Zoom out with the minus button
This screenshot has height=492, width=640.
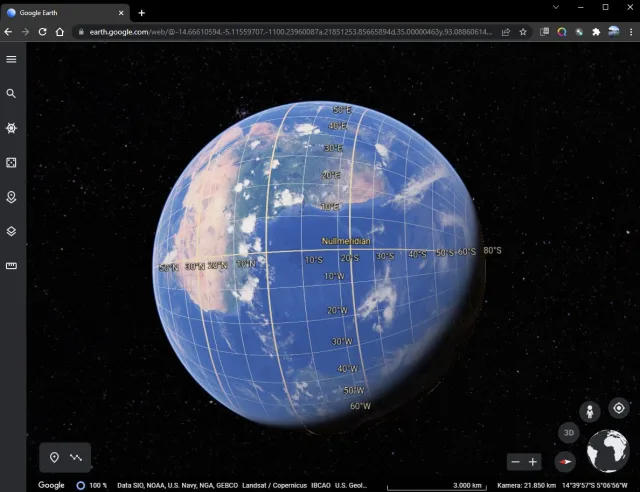click(514, 462)
